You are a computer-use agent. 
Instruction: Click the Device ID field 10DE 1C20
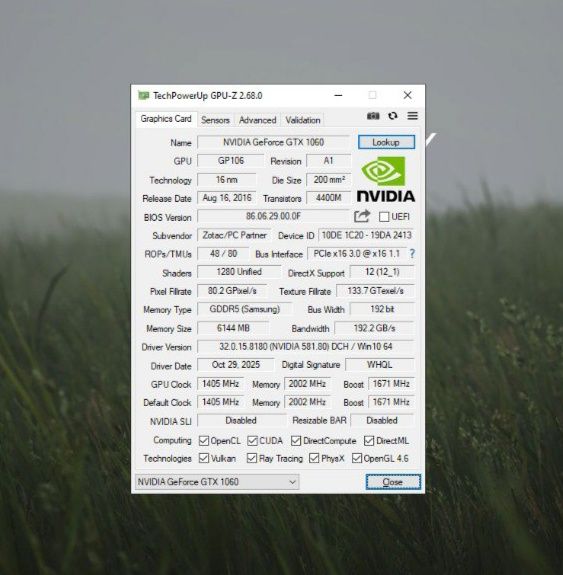(366, 235)
